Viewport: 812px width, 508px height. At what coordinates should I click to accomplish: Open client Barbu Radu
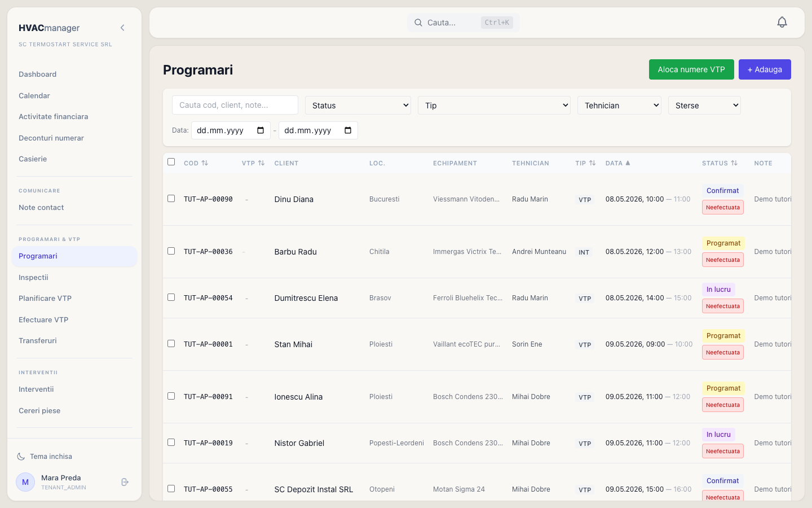(x=295, y=252)
